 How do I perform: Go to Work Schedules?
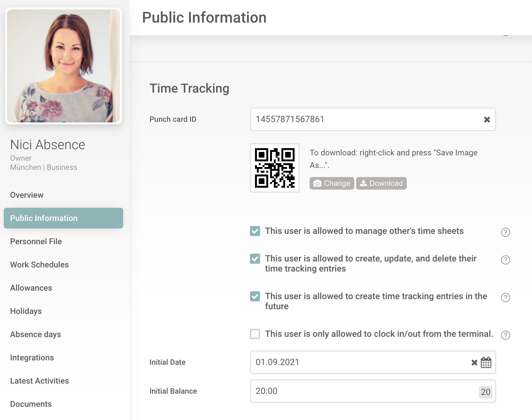pos(39,265)
